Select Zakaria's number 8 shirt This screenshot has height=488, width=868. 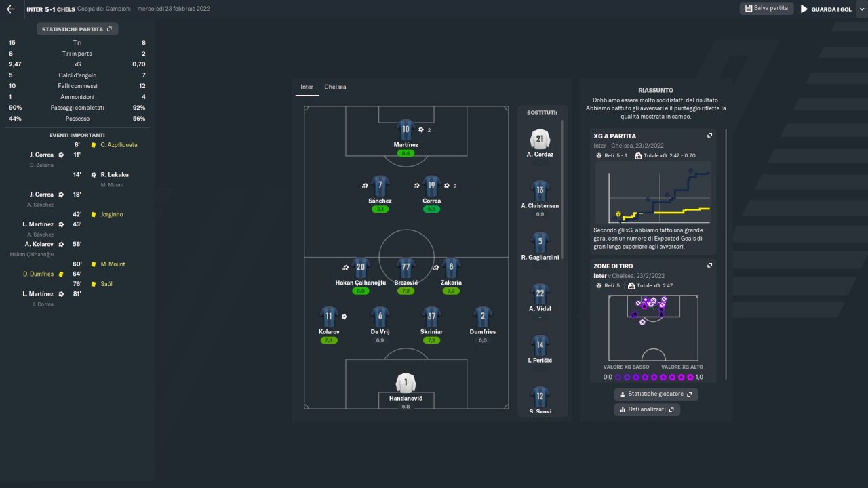[x=451, y=267]
